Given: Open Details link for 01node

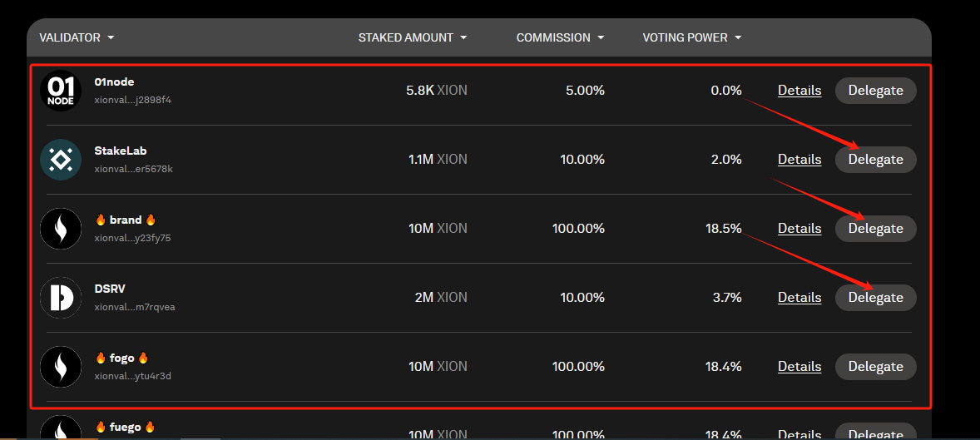Looking at the screenshot, I should point(799,91).
